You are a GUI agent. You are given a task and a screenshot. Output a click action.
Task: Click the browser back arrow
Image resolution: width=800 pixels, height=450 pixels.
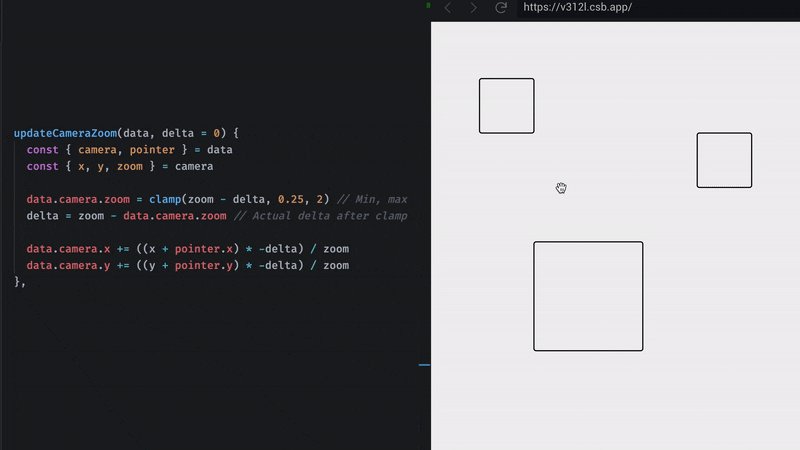point(447,8)
